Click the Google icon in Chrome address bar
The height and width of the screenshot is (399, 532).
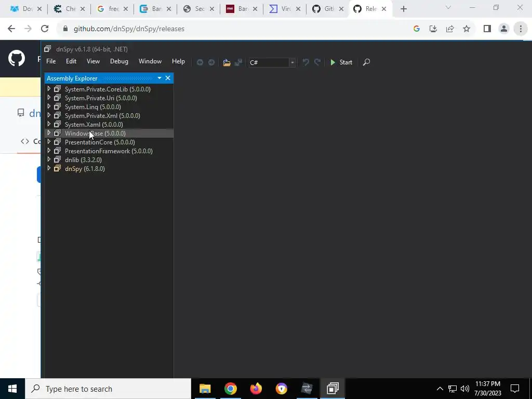click(417, 29)
